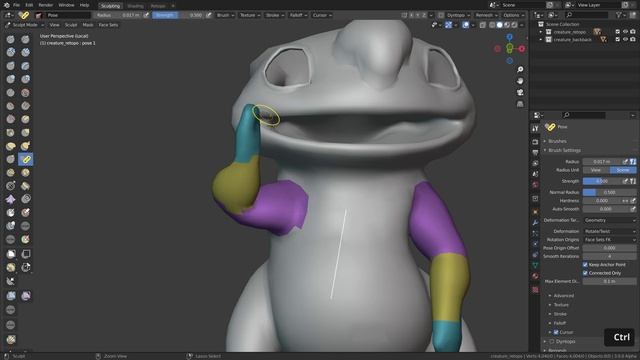This screenshot has width=640, height=360.
Task: Open the Tool properties tab icon
Action: tap(535, 129)
